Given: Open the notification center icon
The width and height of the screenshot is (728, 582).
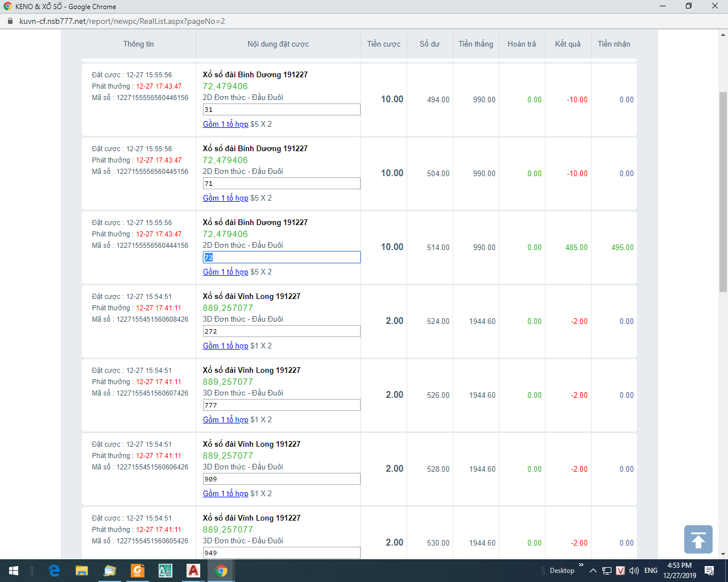Looking at the screenshot, I should click(x=709, y=571).
